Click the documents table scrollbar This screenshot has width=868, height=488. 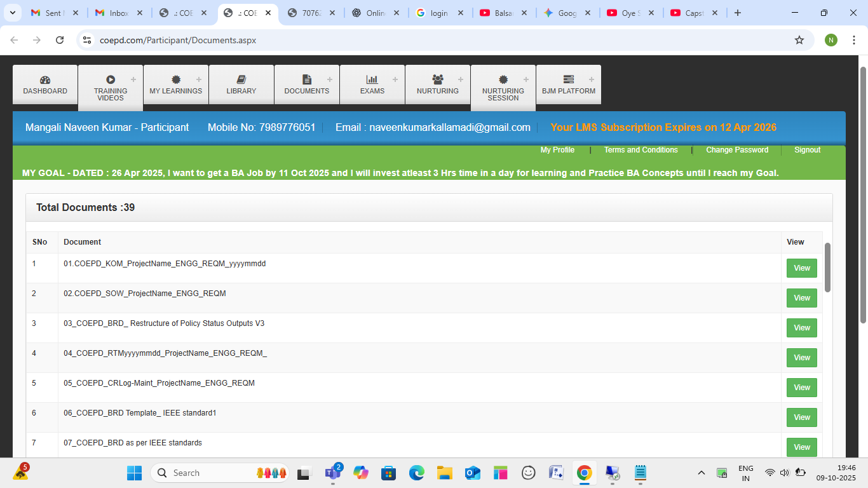tap(827, 267)
